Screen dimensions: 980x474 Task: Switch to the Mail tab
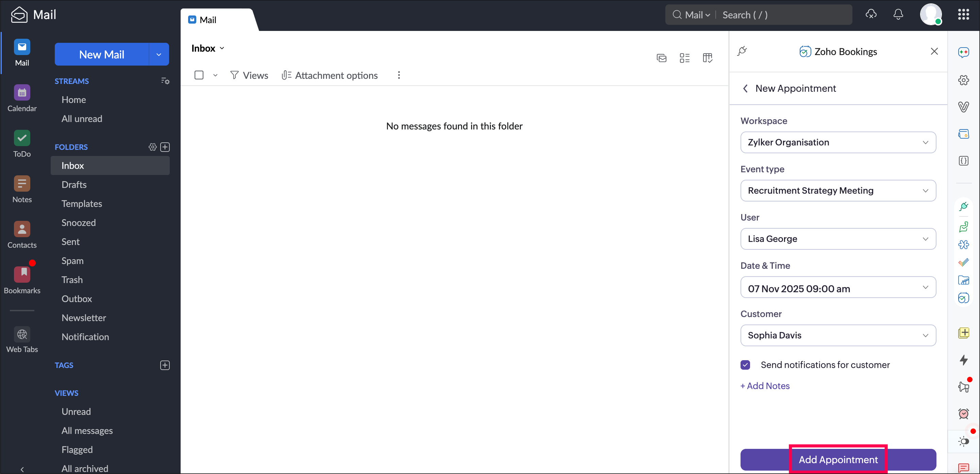point(207,20)
